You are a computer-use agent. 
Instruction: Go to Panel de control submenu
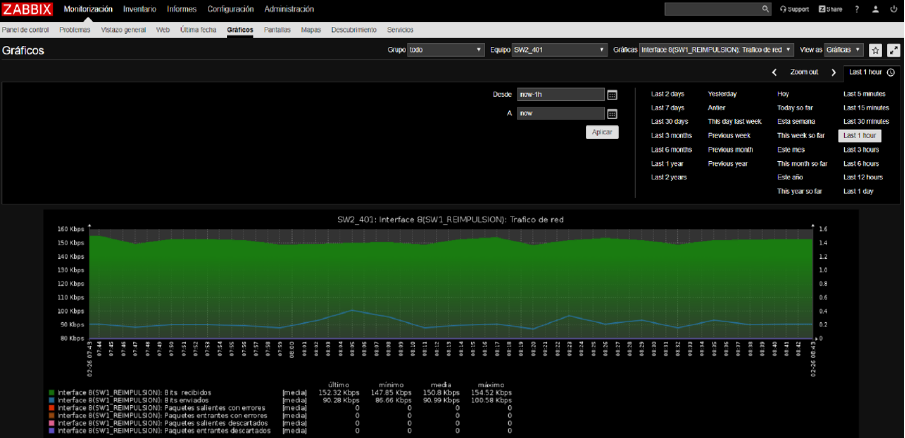25,30
